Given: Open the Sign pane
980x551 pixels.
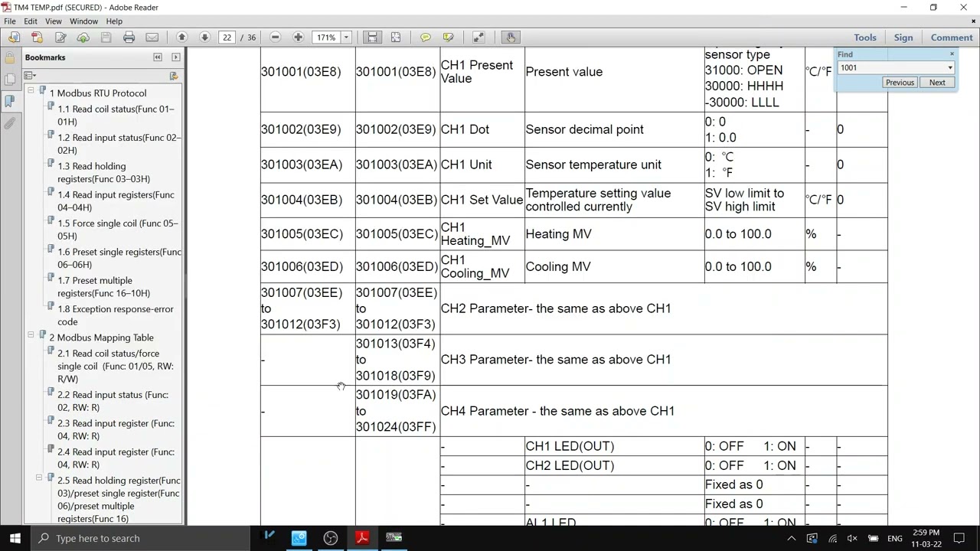Looking at the screenshot, I should click(903, 37).
